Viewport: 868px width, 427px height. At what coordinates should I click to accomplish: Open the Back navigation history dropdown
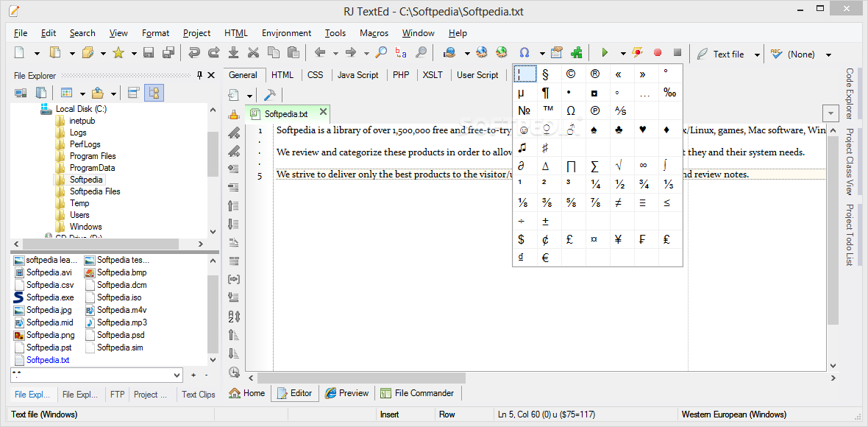(x=335, y=54)
